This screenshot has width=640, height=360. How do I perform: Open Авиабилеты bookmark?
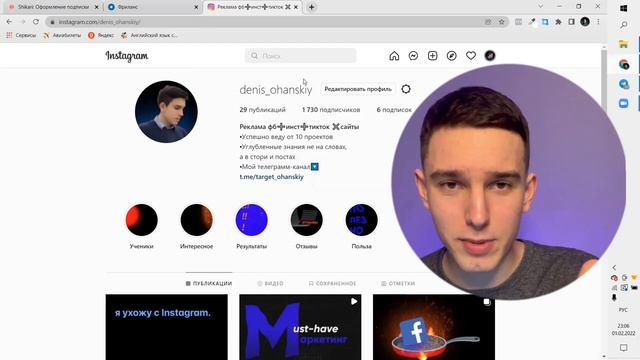[62, 36]
